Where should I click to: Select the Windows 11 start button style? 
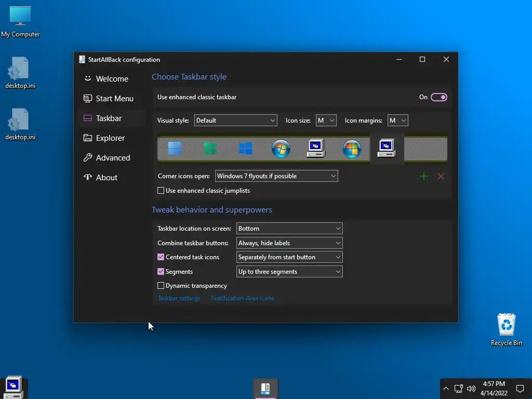coord(175,148)
